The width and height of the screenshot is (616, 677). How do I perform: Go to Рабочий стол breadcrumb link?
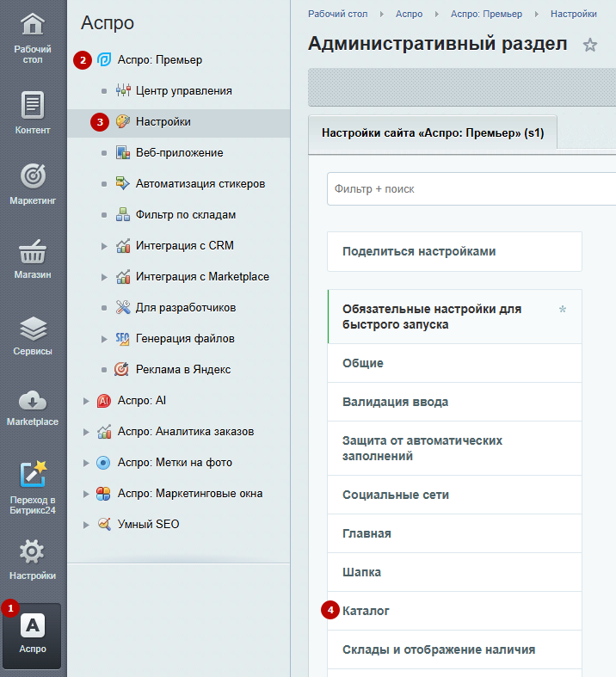[x=337, y=15]
